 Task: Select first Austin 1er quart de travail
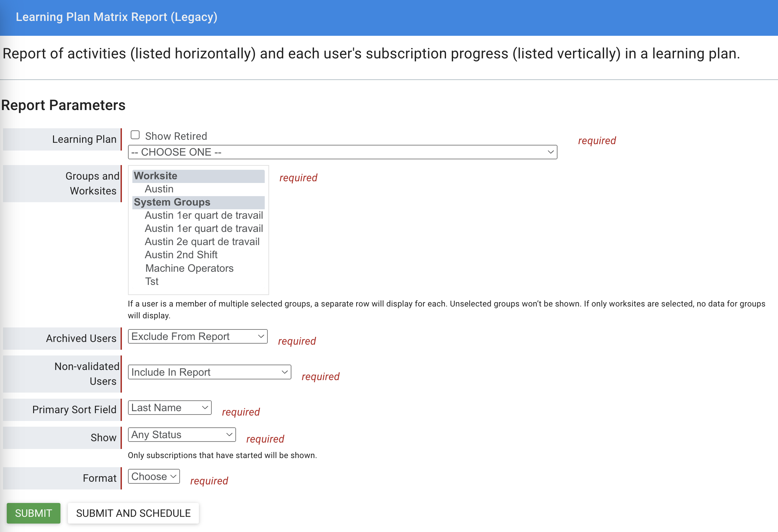click(204, 215)
